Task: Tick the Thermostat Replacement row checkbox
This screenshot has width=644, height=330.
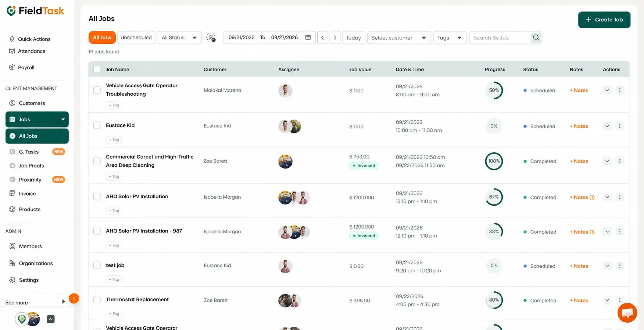Action: point(97,299)
